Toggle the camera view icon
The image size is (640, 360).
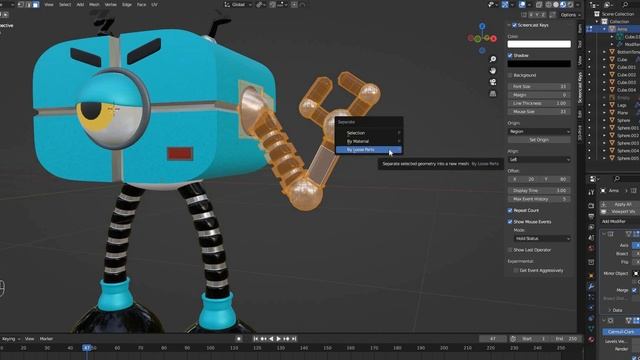(x=493, y=82)
